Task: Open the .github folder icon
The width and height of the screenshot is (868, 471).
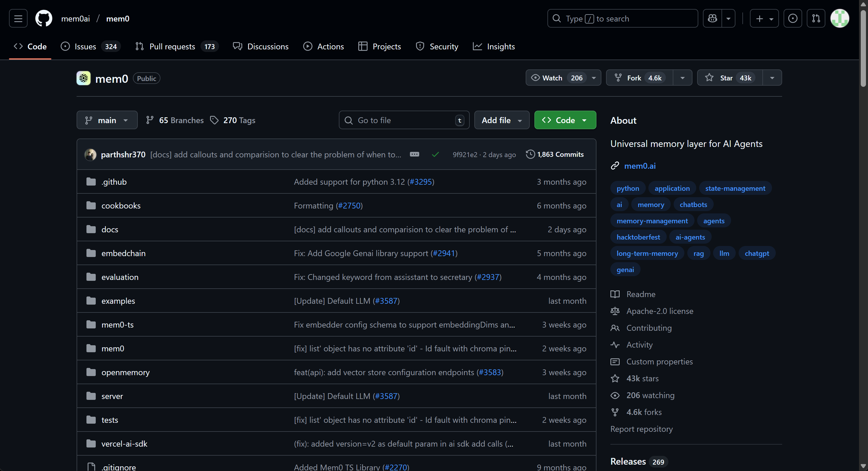Action: point(91,182)
